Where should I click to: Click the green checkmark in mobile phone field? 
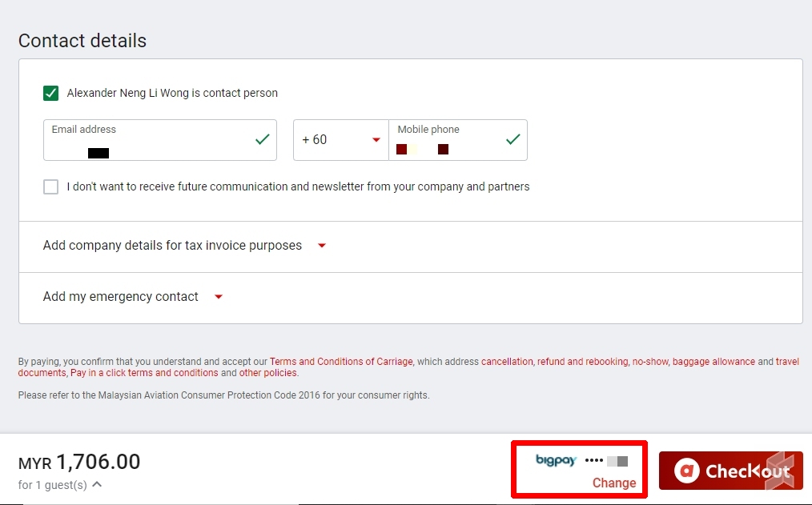tap(513, 139)
